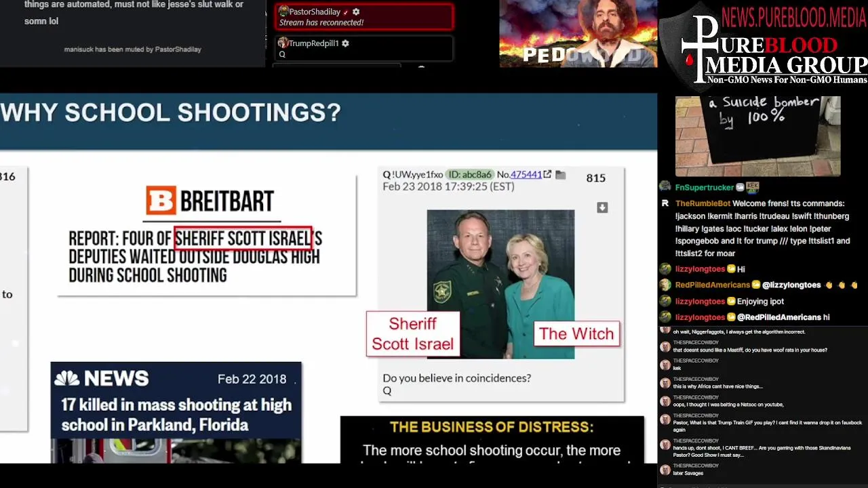868x488 pixels.
Task: Click the folder icon in post 815 header
Action: coord(561,175)
